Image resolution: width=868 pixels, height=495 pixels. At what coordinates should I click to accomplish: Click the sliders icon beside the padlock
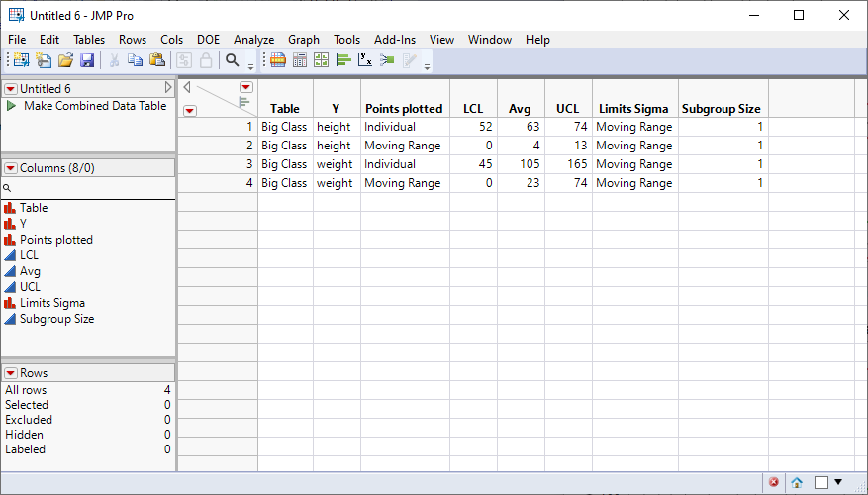184,60
